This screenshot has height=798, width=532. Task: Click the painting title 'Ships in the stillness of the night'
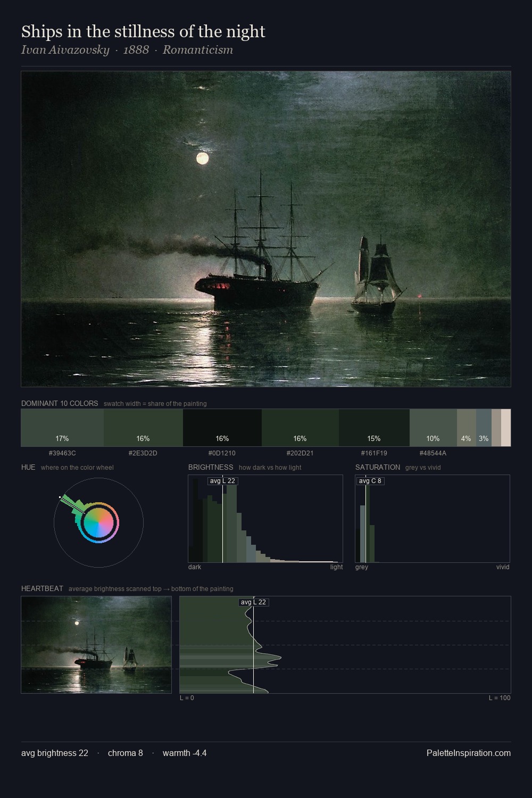[143, 32]
